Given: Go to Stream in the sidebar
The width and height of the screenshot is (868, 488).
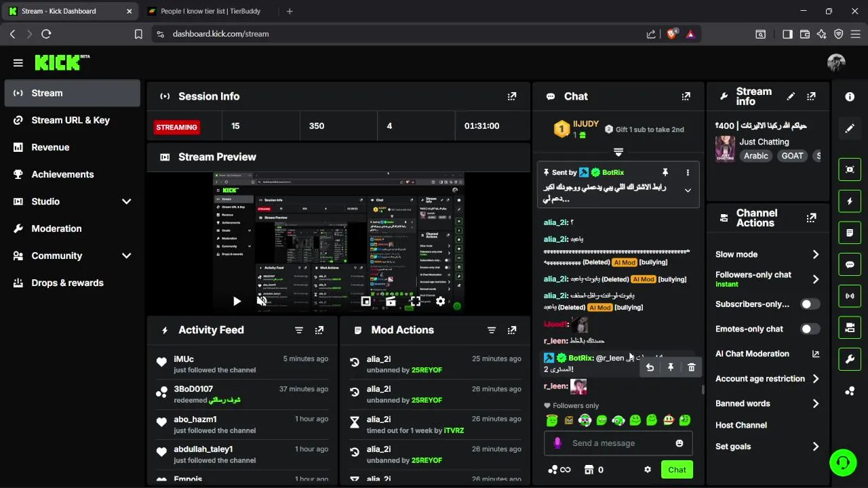Looking at the screenshot, I should click(x=73, y=93).
